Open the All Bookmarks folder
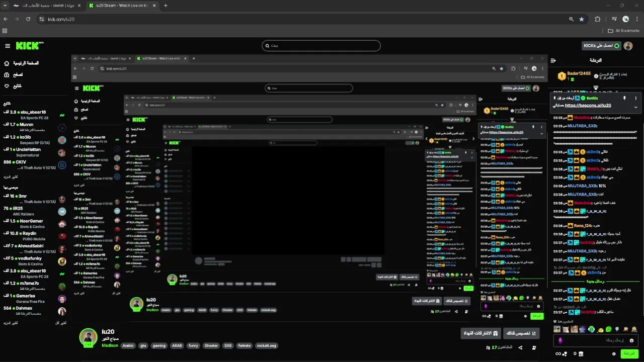The image size is (644, 362). pyautogui.click(x=624, y=31)
